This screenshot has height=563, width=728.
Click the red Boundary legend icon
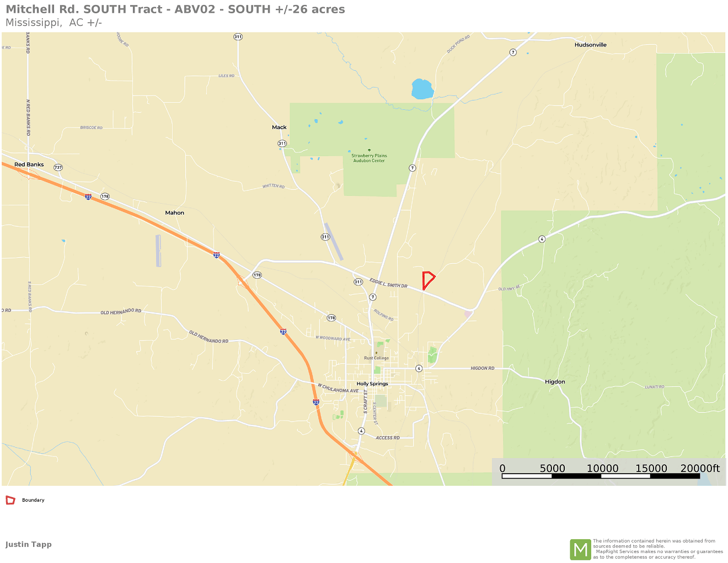tap(10, 500)
